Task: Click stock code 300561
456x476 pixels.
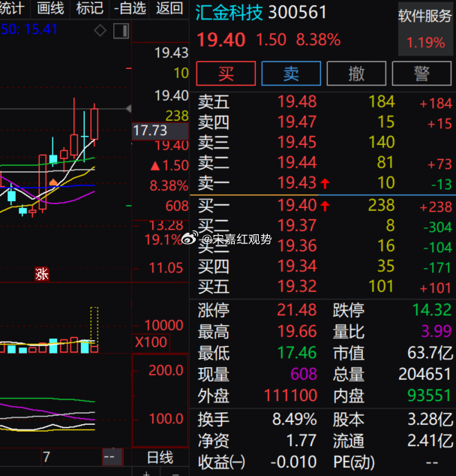Action: point(297,13)
